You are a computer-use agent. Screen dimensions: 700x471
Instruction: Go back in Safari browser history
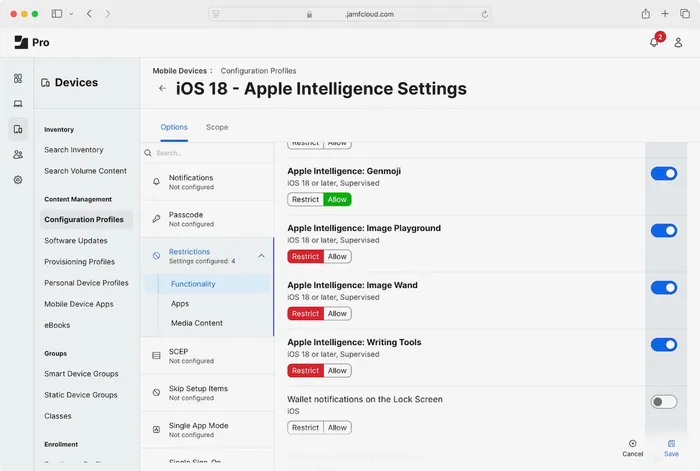pyautogui.click(x=89, y=14)
